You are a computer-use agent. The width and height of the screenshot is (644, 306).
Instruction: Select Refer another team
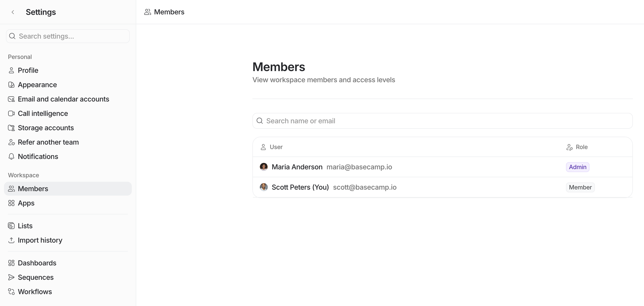point(48,142)
